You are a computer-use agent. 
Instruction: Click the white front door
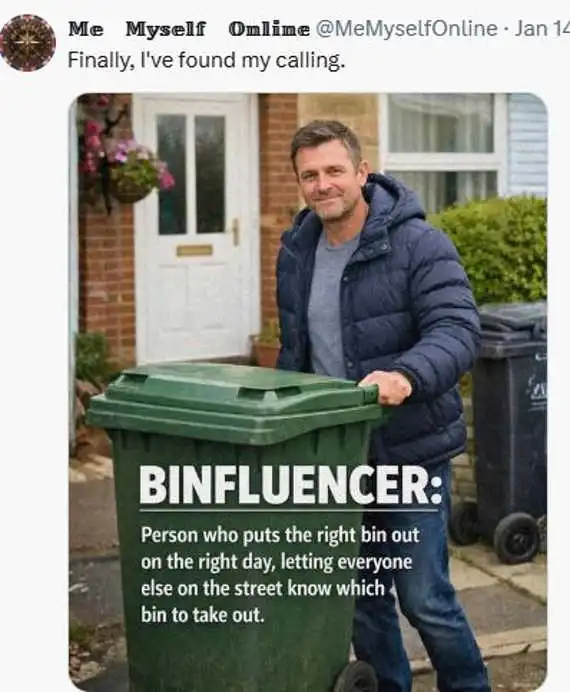click(194, 229)
